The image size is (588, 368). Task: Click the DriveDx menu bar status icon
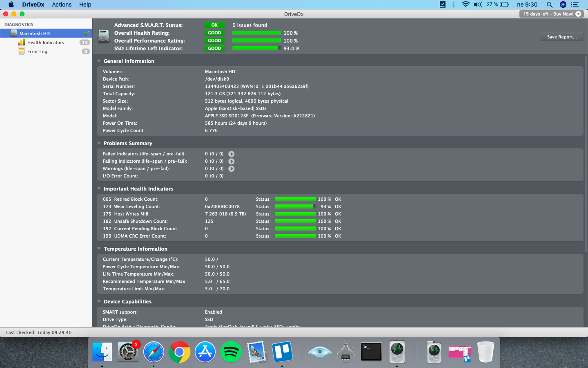pyautogui.click(x=443, y=4)
